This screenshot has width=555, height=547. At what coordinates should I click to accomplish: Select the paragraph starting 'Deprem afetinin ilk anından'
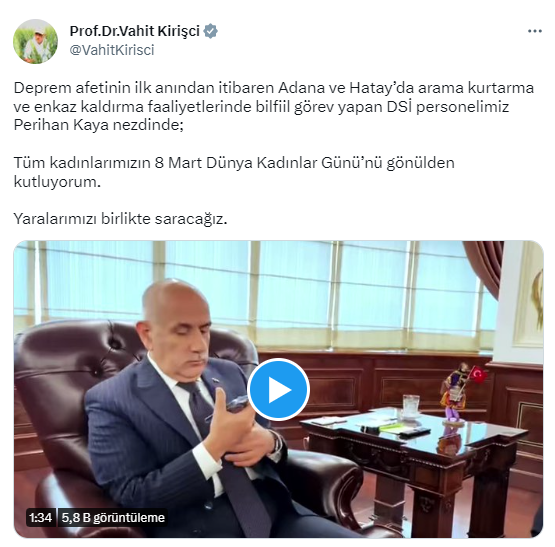click(273, 106)
